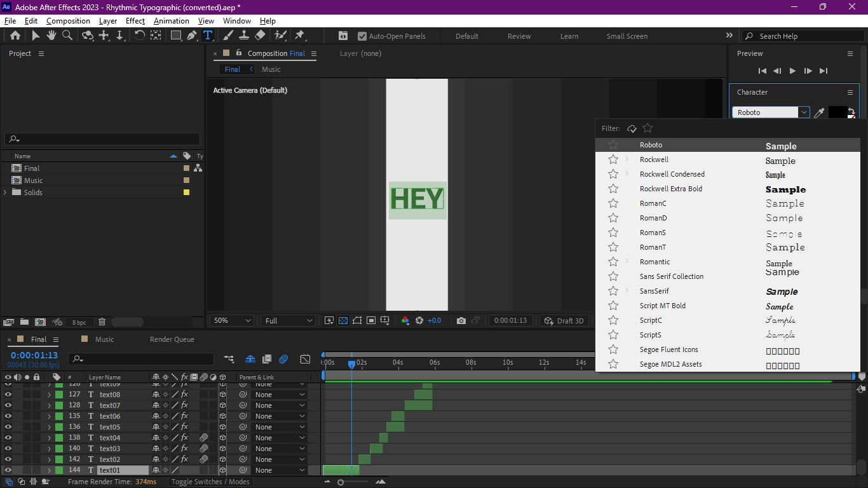The image size is (868, 488).
Task: Toggle Auto-Open Panels checkbox
Action: pyautogui.click(x=362, y=36)
